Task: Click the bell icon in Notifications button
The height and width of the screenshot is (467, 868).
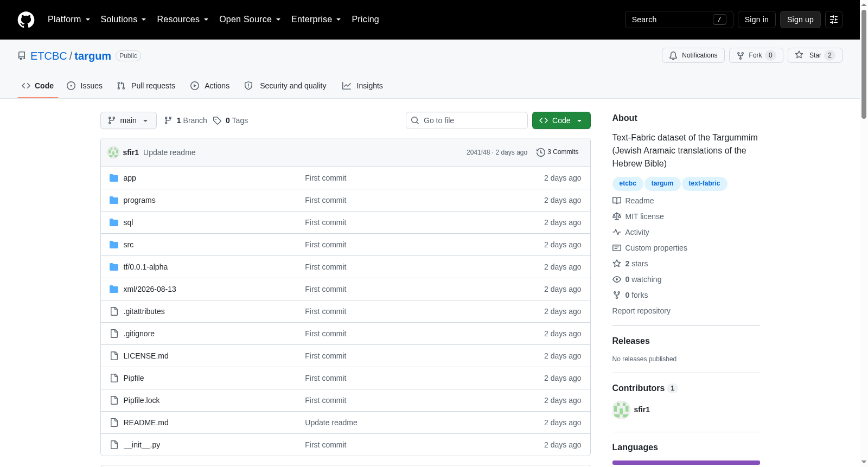Action: (x=673, y=55)
